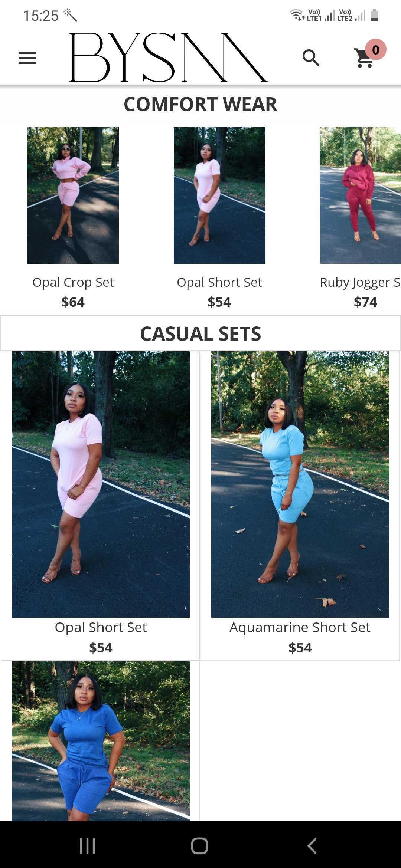Screen dimensions: 401x868
Task: Open the COMFORT WEAR category heading
Action: [x=200, y=104]
